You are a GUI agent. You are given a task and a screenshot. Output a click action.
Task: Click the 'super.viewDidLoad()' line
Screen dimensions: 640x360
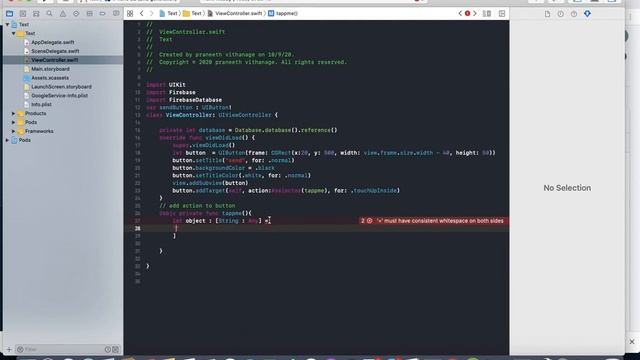[x=204, y=145]
